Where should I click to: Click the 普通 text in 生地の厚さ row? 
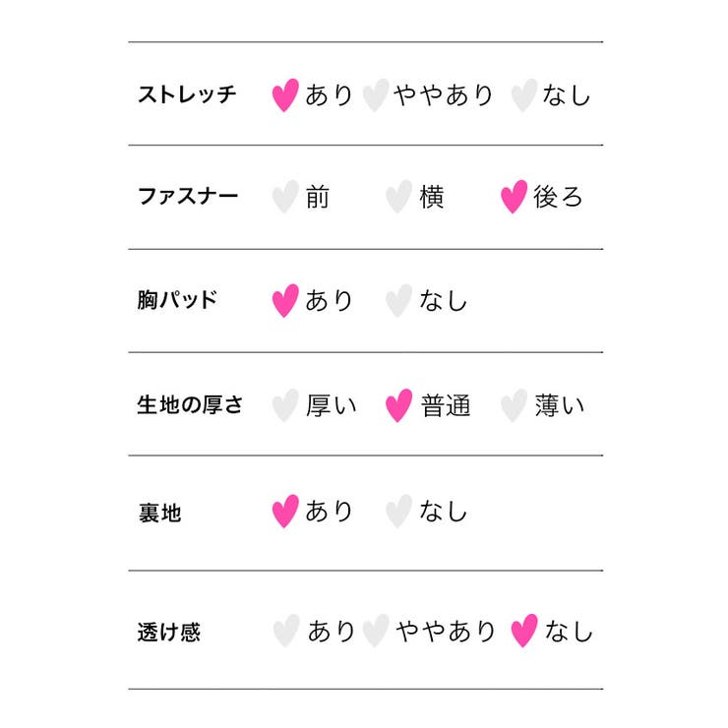point(446,404)
